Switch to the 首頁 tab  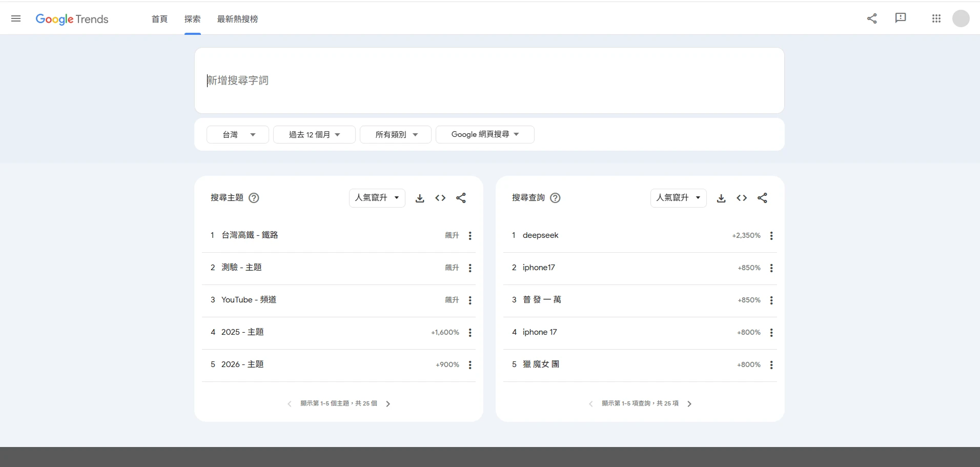coord(159,19)
